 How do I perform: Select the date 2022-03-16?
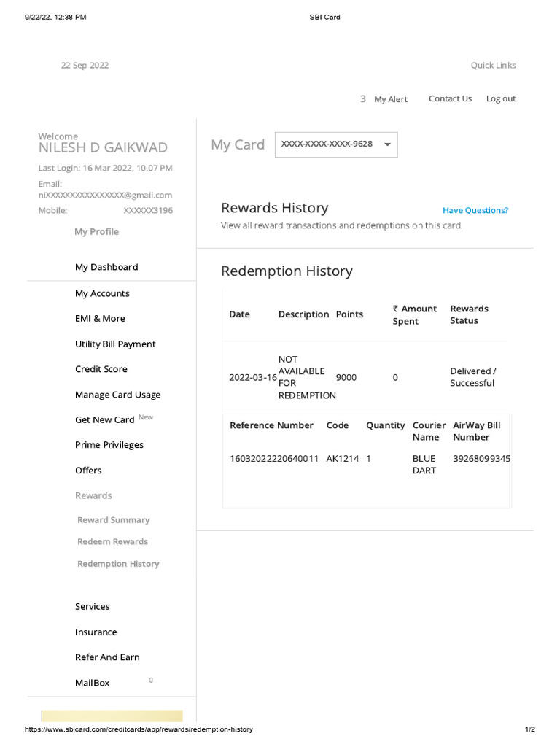pos(253,377)
